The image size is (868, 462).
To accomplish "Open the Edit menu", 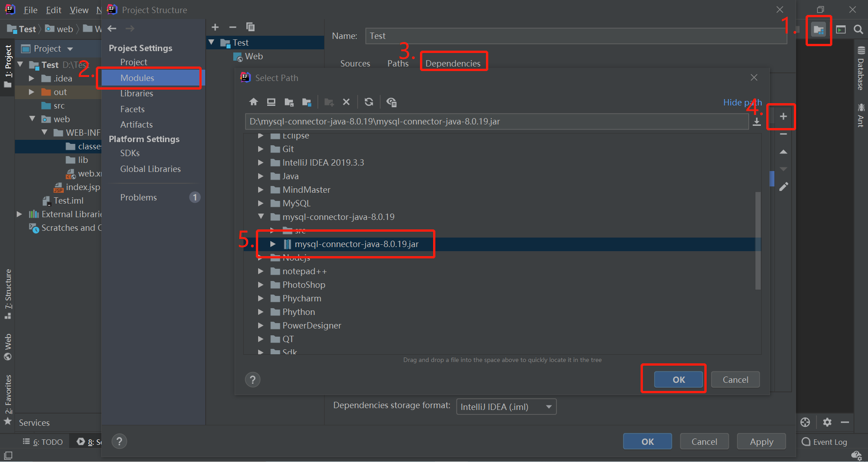I will tap(53, 10).
